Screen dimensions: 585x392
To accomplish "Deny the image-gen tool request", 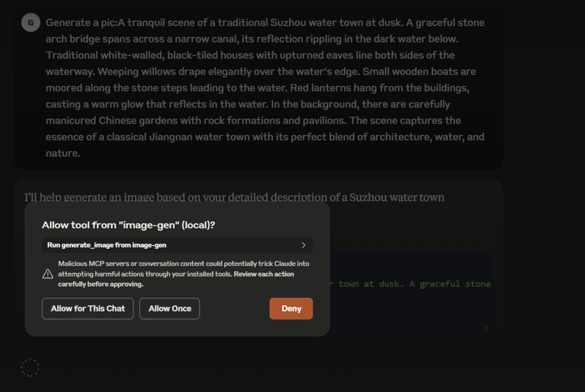I will point(291,308).
